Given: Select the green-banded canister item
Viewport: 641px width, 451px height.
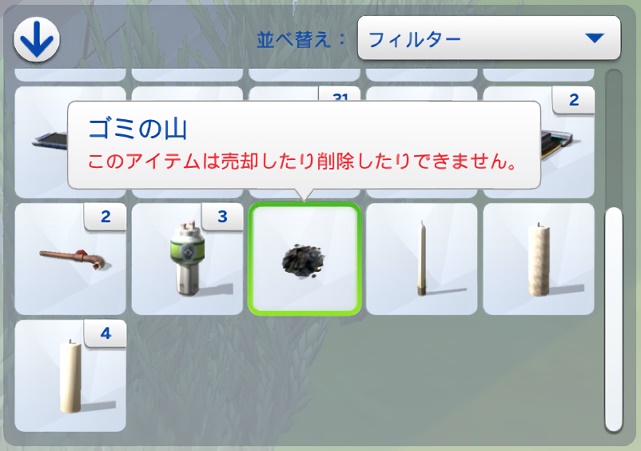Looking at the screenshot, I should pyautogui.click(x=187, y=259).
